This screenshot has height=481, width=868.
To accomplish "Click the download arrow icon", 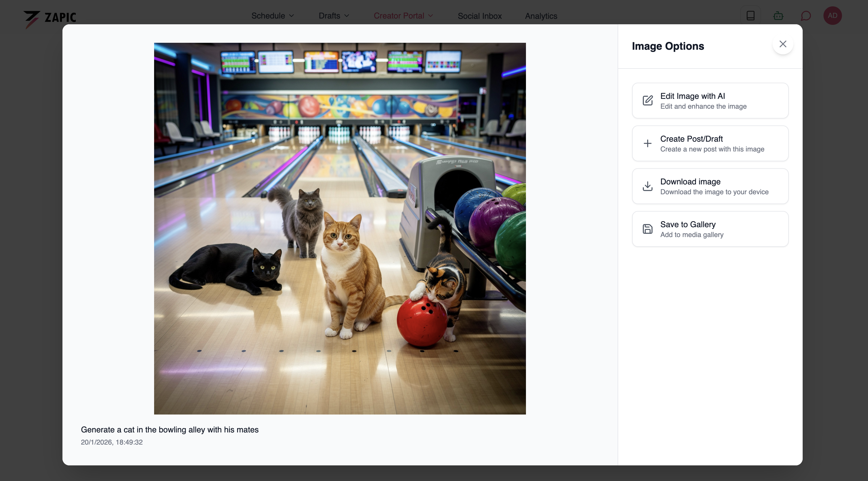I will pyautogui.click(x=647, y=186).
